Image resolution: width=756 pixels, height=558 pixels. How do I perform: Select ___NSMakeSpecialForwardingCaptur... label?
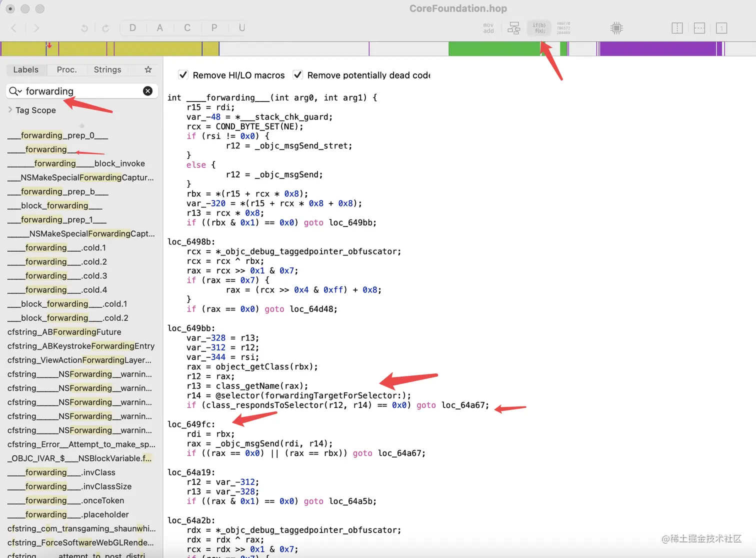pos(80,177)
